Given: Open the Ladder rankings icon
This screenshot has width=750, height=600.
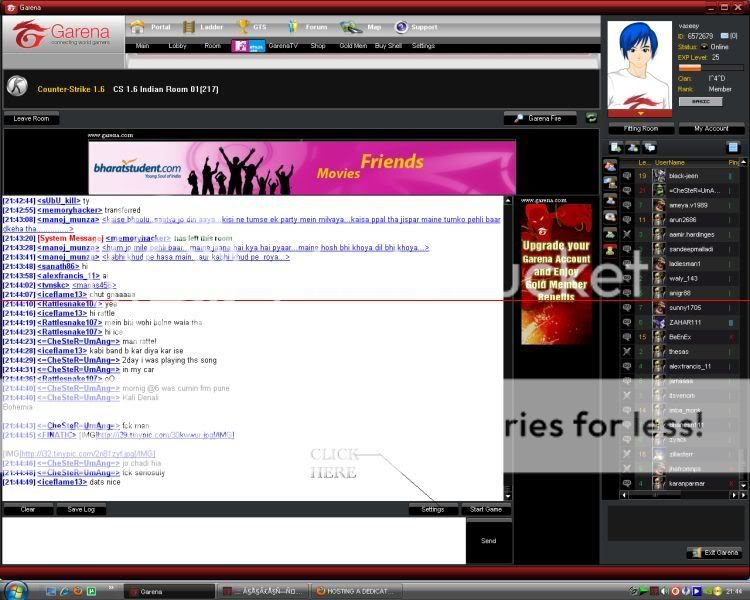Looking at the screenshot, I should click(x=188, y=27).
